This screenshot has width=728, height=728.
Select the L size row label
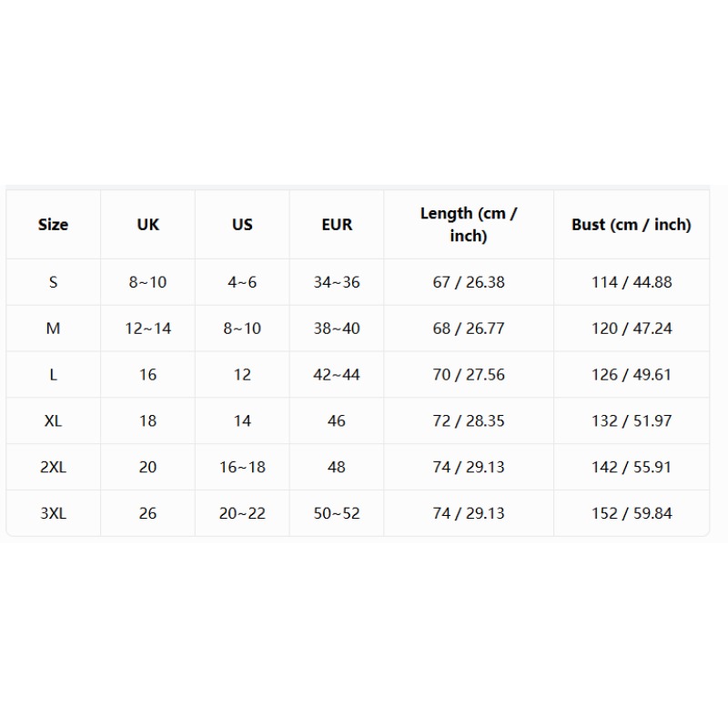point(53,375)
